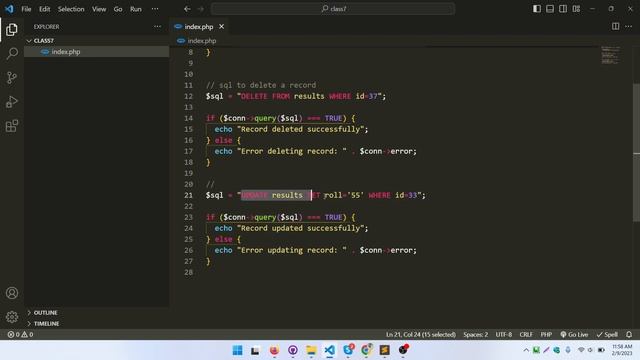This screenshot has height=360, width=640.
Task: Open editor More Actions ellipsis
Action: (628, 27)
